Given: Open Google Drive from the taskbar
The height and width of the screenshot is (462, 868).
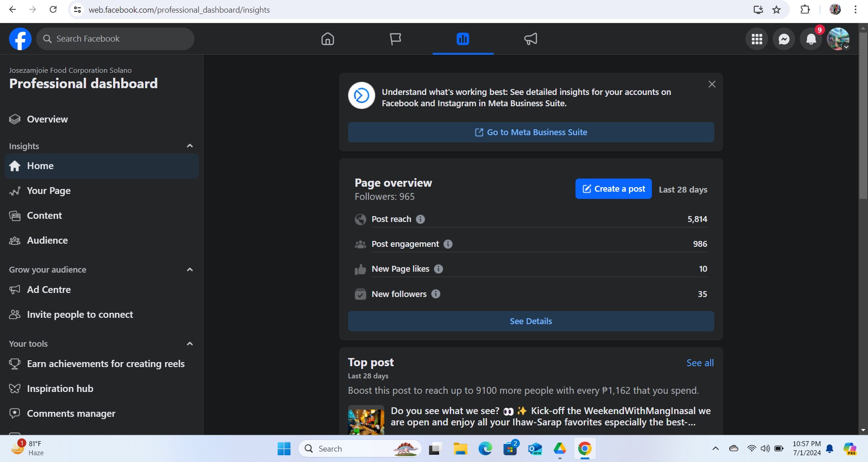Looking at the screenshot, I should pos(560,449).
